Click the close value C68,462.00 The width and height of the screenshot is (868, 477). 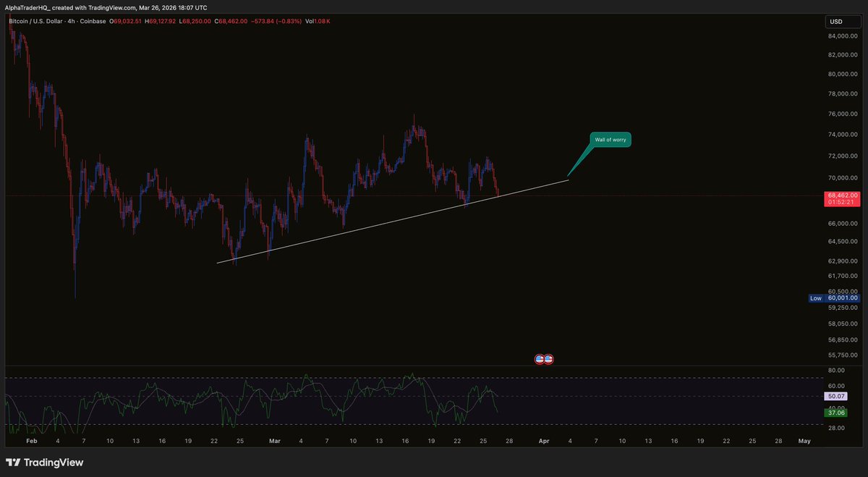coord(231,22)
